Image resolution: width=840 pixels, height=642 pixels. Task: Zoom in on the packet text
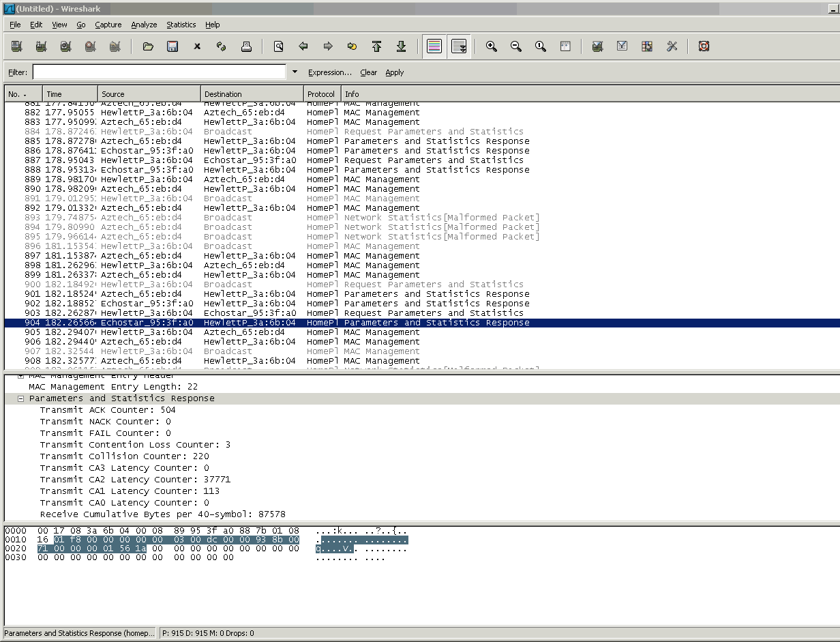pos(492,46)
